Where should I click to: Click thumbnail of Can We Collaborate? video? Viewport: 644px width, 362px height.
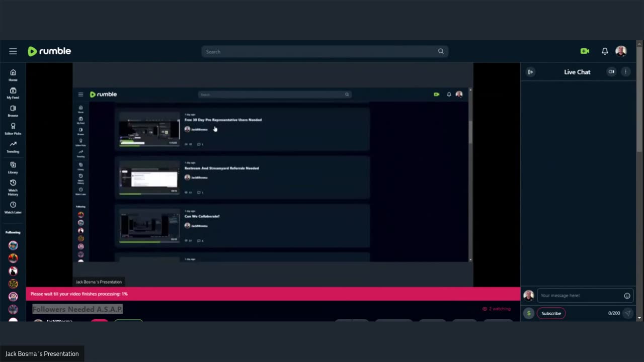click(149, 226)
